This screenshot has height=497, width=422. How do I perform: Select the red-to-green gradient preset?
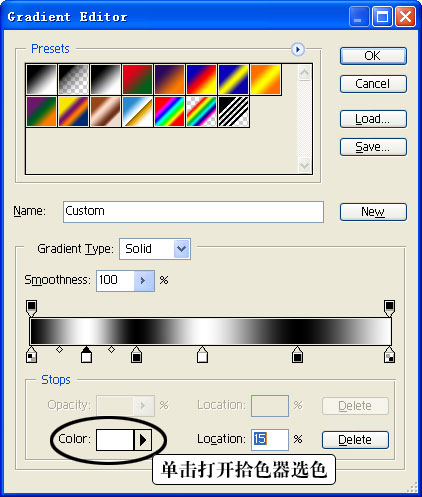[x=137, y=79]
